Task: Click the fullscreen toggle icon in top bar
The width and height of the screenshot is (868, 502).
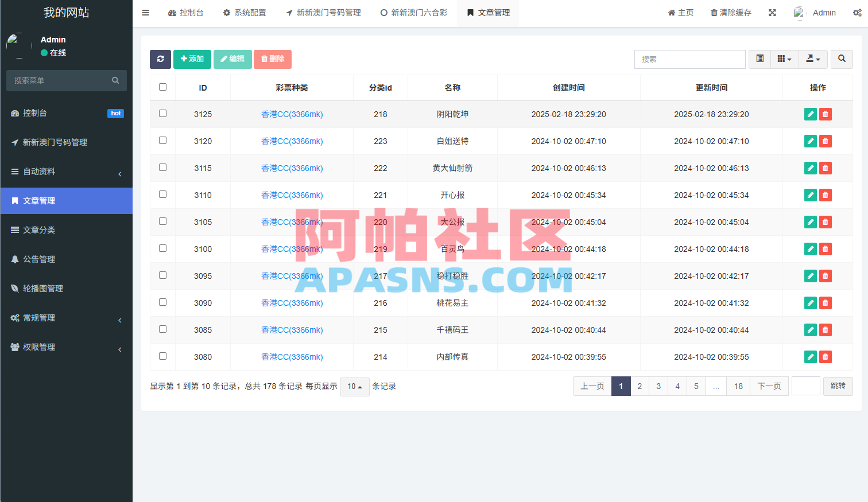Action: 772,13
